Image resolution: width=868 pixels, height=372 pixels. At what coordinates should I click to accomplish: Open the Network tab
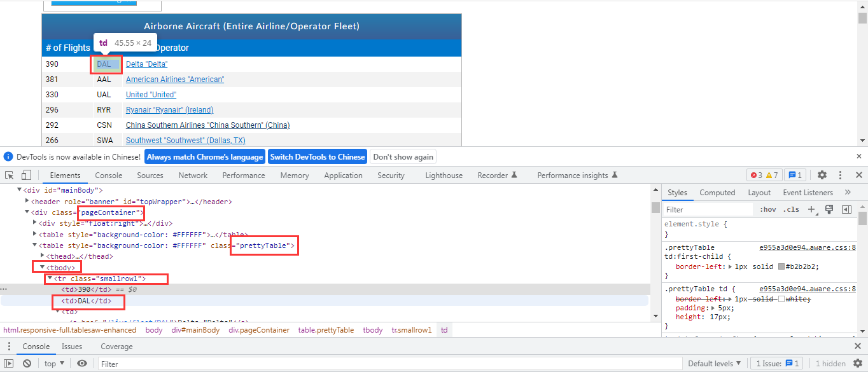[x=193, y=175]
